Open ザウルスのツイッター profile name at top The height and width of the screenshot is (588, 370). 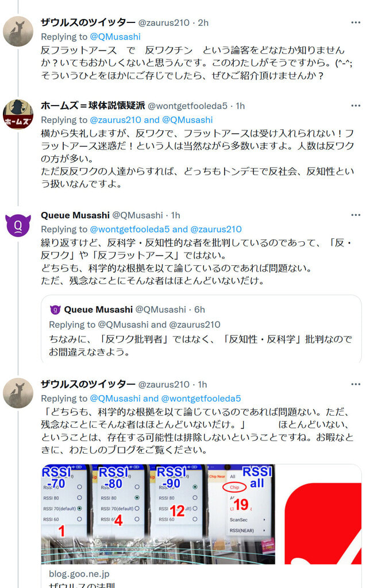tap(88, 22)
